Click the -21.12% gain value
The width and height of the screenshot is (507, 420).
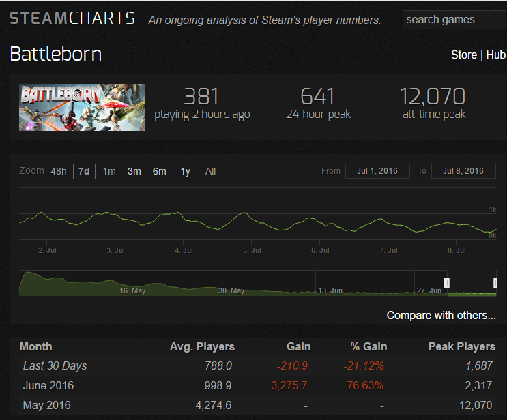pyautogui.click(x=364, y=365)
